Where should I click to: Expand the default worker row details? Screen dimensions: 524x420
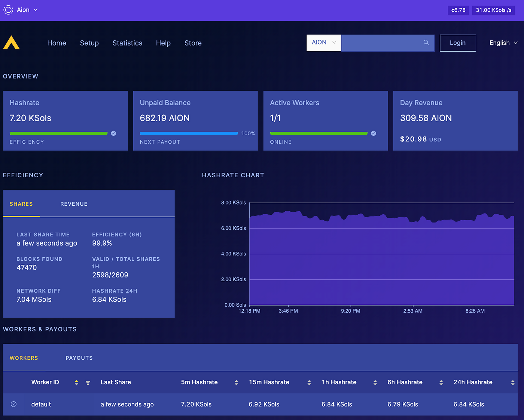[x=13, y=404]
